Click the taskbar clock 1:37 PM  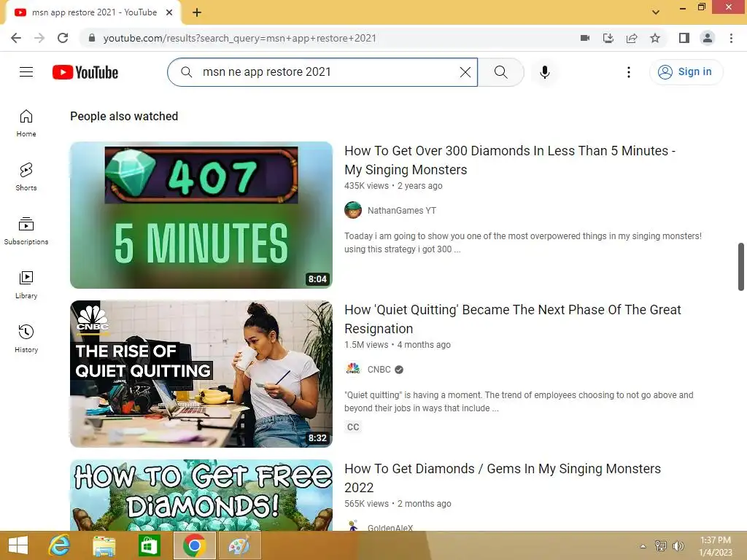(716, 545)
